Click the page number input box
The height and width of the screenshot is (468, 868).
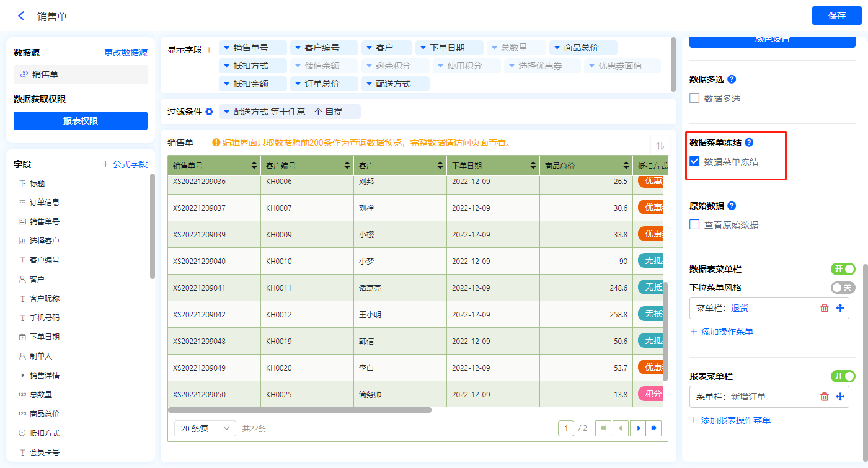click(565, 428)
